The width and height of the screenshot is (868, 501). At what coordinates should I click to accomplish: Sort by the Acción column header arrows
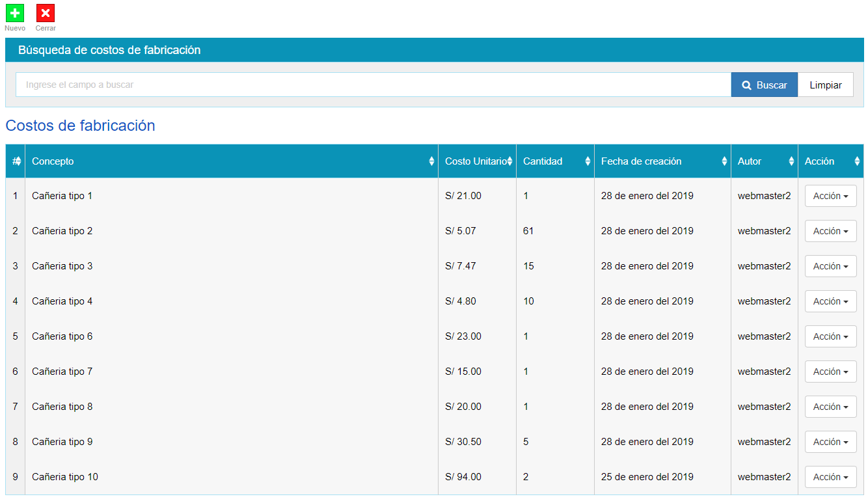(857, 161)
